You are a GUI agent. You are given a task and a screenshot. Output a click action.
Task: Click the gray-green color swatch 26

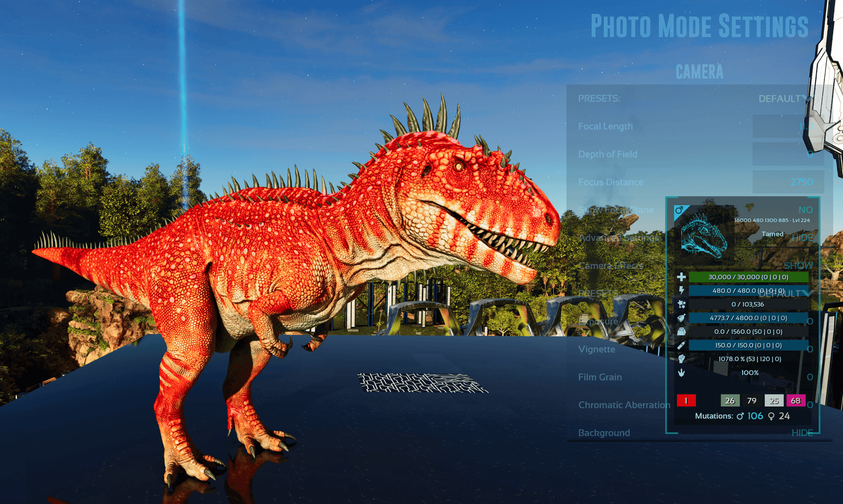point(730,401)
